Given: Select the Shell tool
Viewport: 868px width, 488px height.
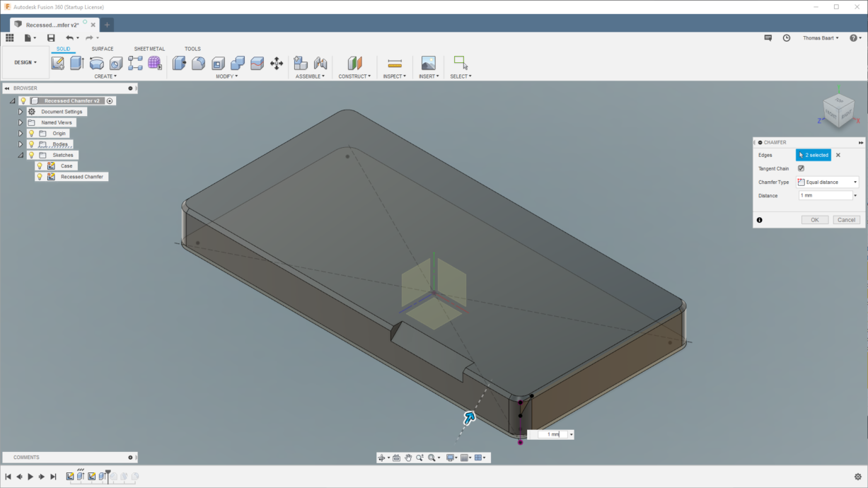Looking at the screenshot, I should pos(218,64).
